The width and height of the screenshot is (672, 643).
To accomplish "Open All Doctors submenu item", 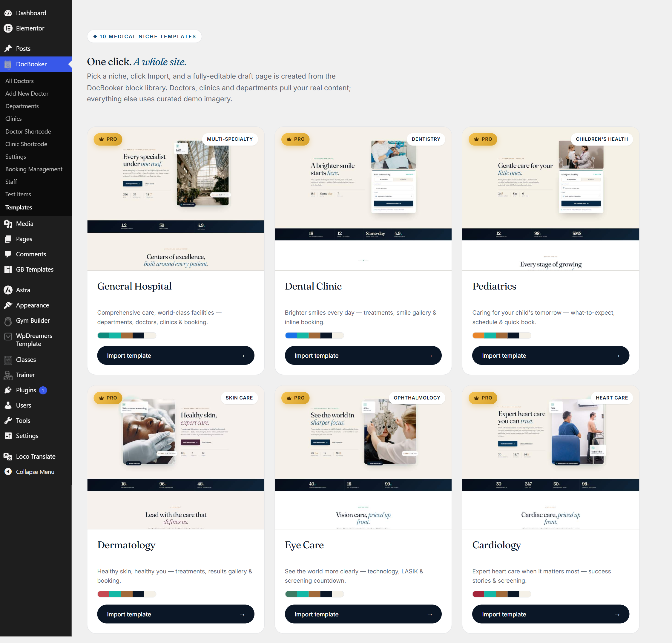I will 19,81.
